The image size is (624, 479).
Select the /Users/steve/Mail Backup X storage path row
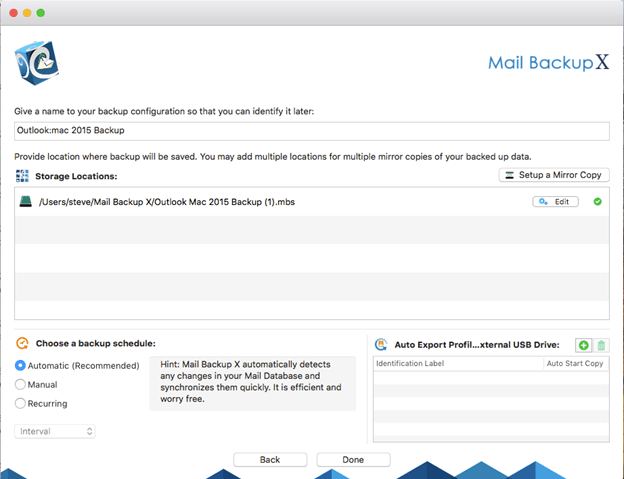point(312,202)
